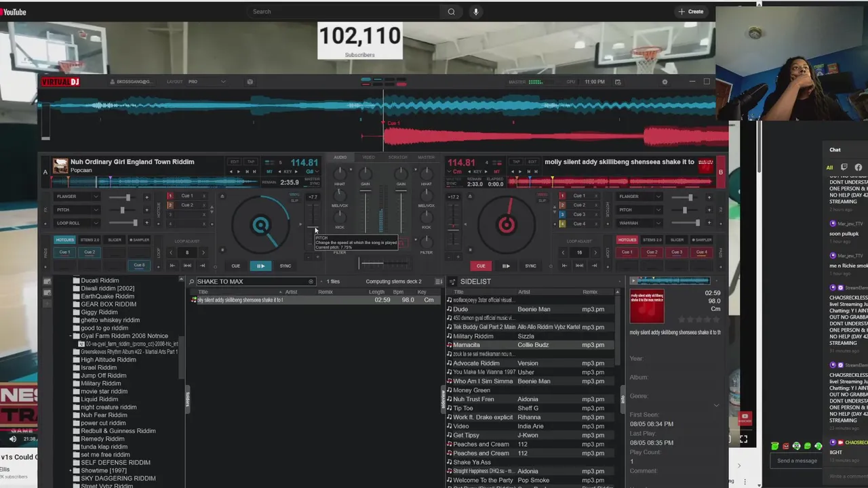The width and height of the screenshot is (868, 488).
Task: Switch mixer to SCRATCH tab
Action: 398,157
